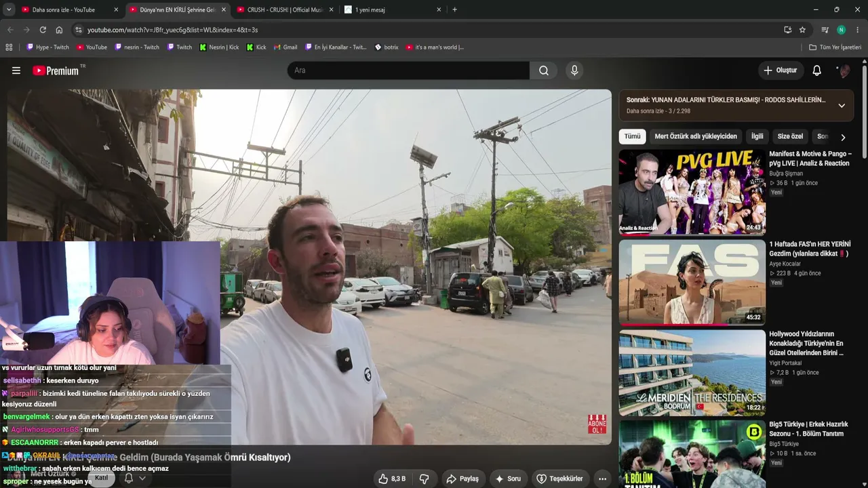Go to the YouTube Premium home logo

(56, 70)
